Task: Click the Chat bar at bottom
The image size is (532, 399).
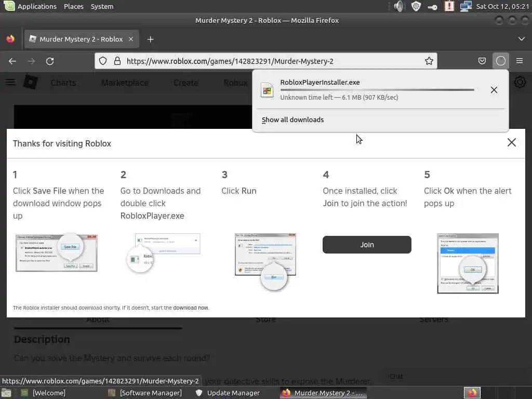Action: 455,376
